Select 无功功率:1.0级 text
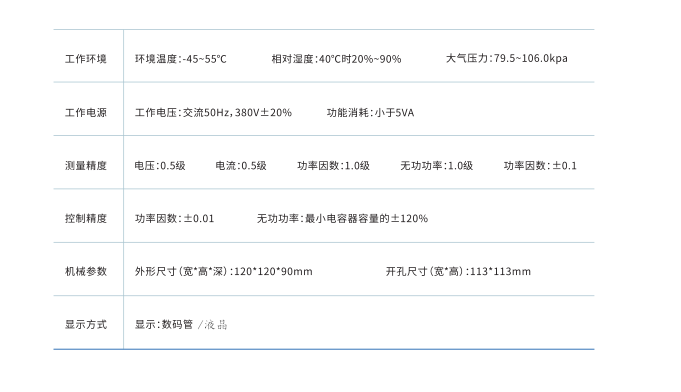 (x=436, y=165)
